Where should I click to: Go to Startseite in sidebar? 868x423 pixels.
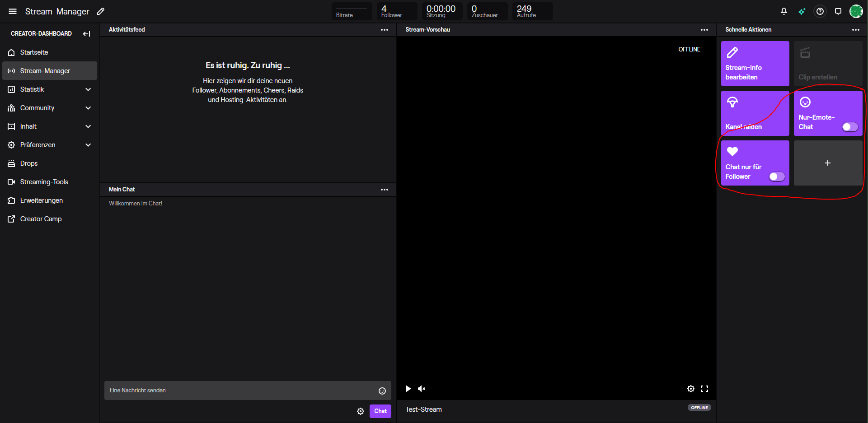pyautogui.click(x=50, y=52)
